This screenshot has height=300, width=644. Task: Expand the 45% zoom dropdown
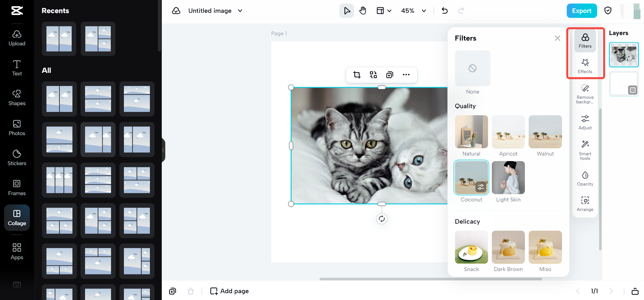click(x=424, y=11)
